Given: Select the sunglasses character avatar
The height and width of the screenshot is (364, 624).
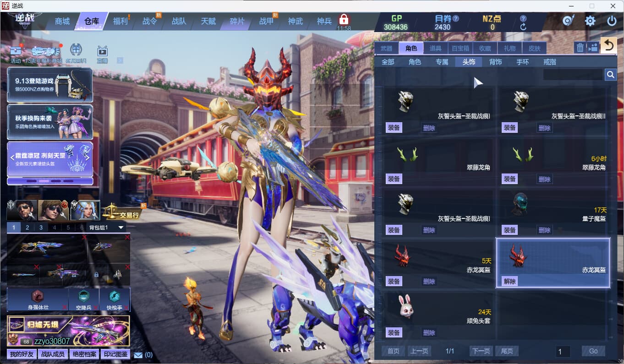Looking at the screenshot, I should [x=22, y=210].
